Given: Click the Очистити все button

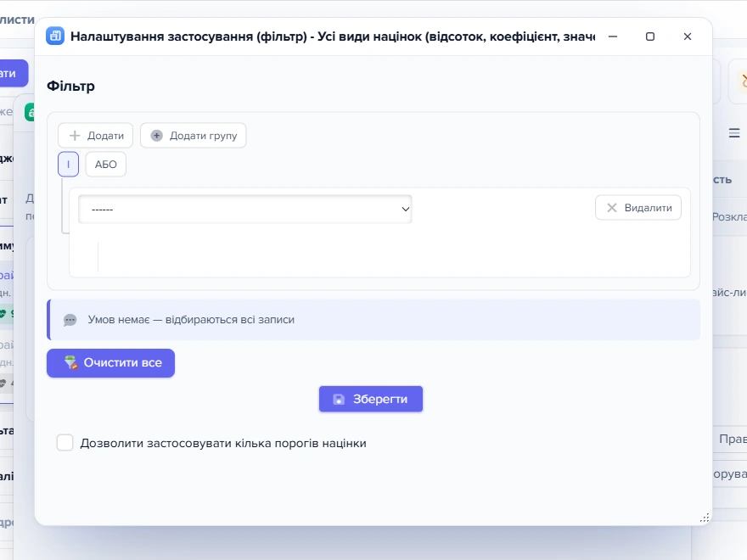Looking at the screenshot, I should 110,363.
